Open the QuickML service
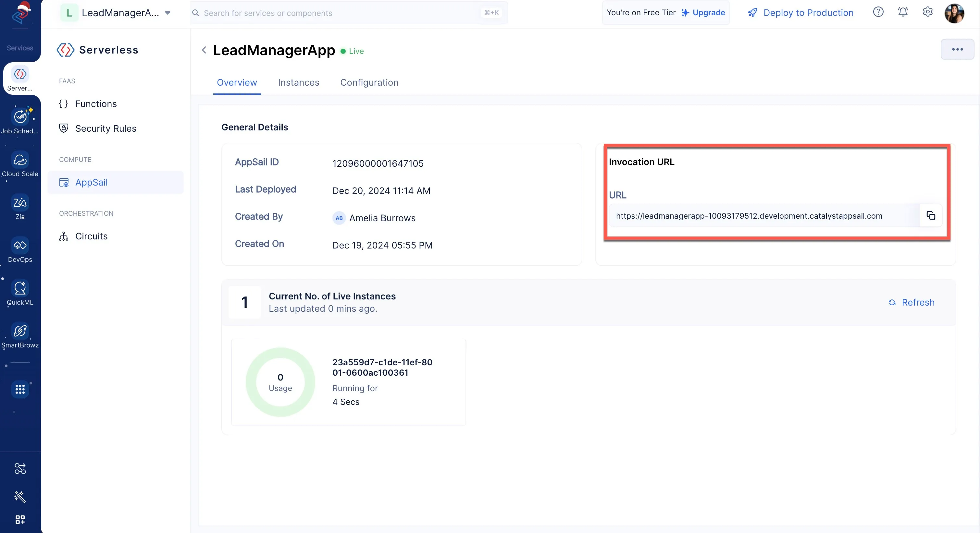The height and width of the screenshot is (533, 980). (20, 293)
